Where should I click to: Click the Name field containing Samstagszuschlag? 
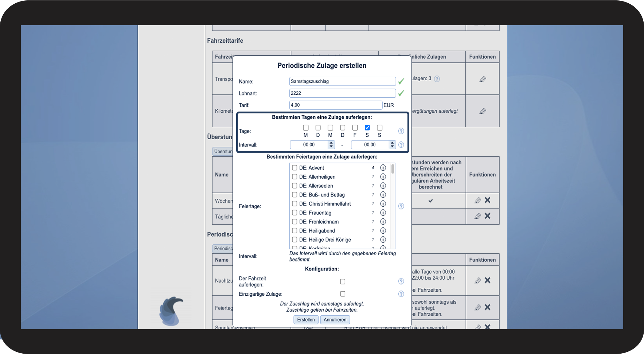(x=343, y=81)
